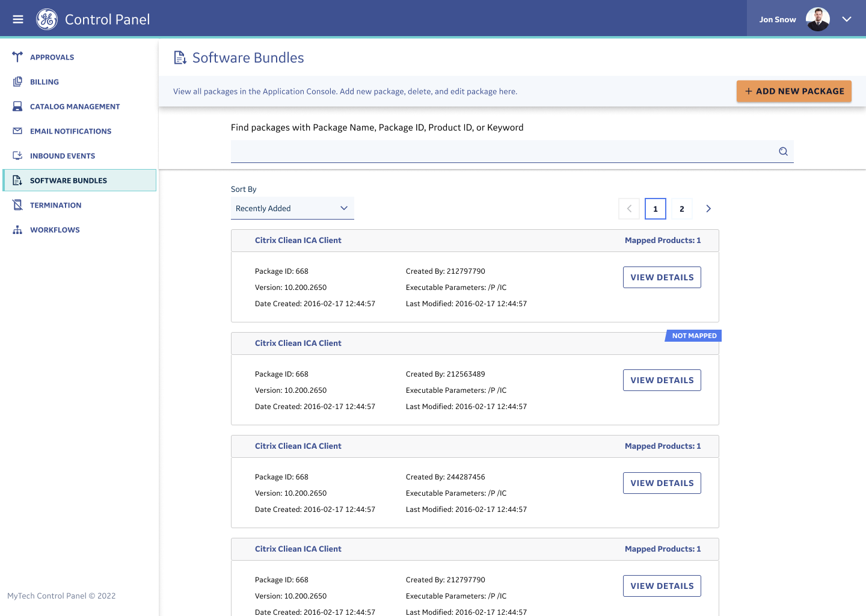The height and width of the screenshot is (616, 866).
Task: Click Mapped Products: 1 on first card
Action: point(663,240)
